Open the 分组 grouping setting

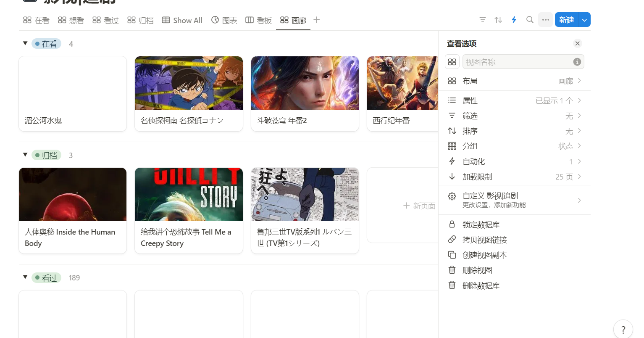515,146
